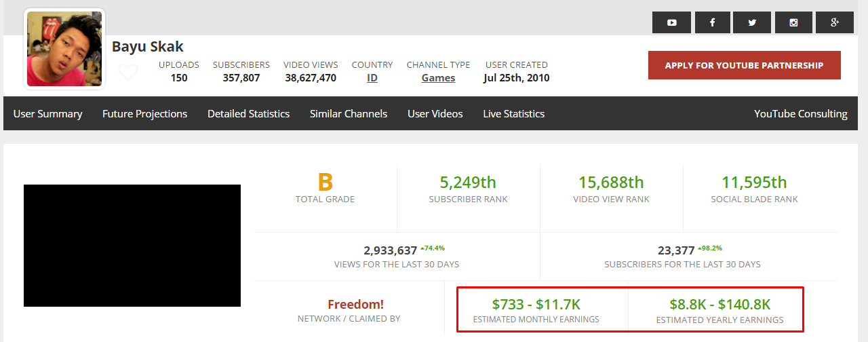
Task: Go to the Similar Channels tab
Action: click(349, 113)
